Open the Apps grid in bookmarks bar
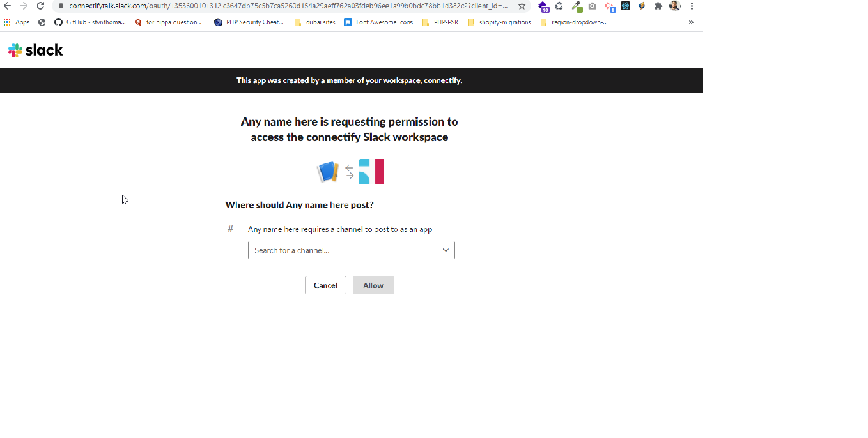Viewport: 868px width, 438px height. pyautogui.click(x=17, y=22)
